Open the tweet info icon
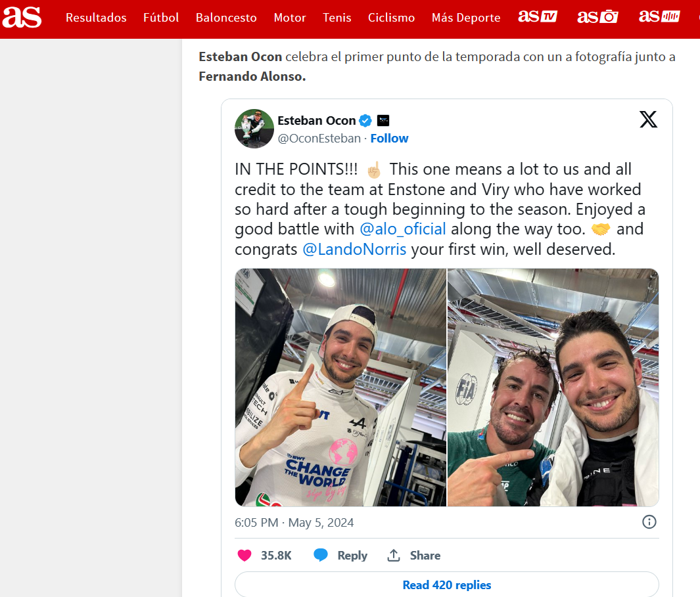 tap(649, 521)
